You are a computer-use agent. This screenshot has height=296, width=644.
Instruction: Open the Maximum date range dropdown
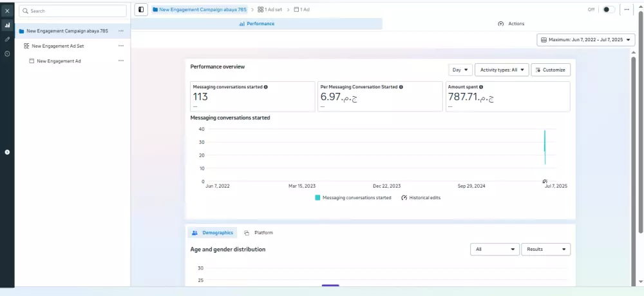585,40
